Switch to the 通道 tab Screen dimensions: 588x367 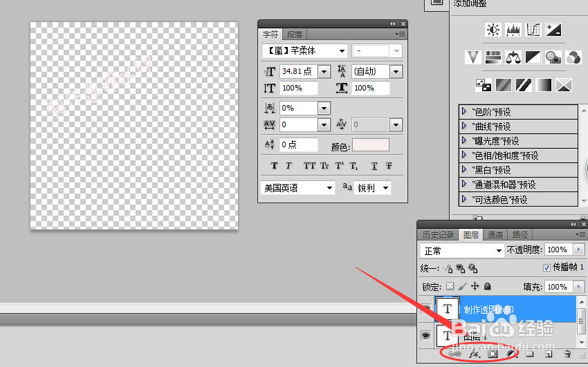coord(495,235)
